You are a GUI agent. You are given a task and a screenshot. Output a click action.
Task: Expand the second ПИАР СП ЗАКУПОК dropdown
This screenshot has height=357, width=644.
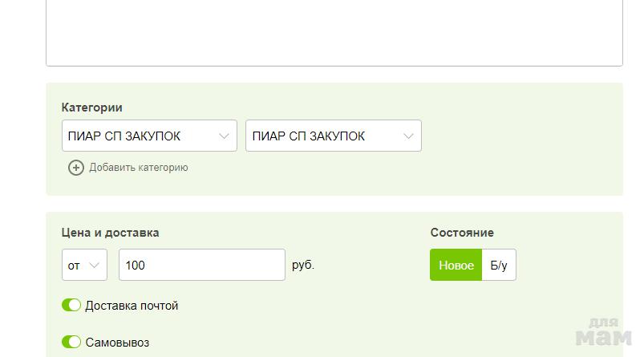333,136
